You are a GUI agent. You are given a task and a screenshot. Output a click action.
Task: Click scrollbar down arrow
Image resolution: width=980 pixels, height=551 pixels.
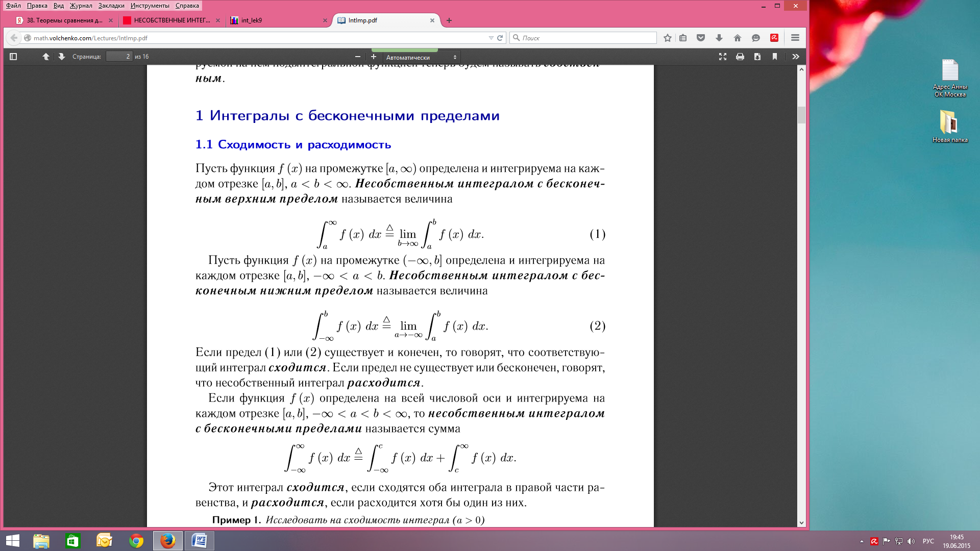pyautogui.click(x=801, y=522)
